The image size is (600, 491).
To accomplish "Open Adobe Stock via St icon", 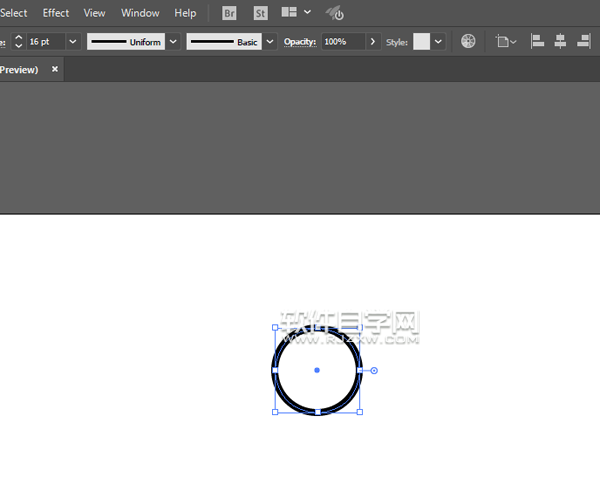I will tap(260, 13).
